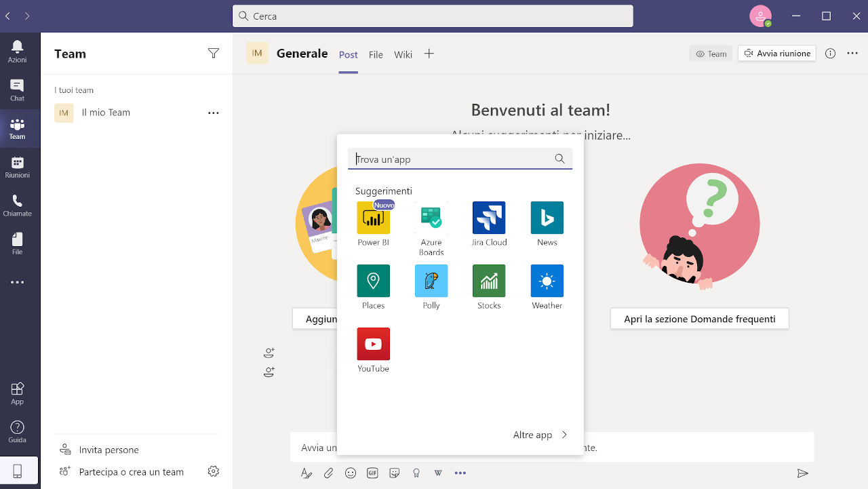Open Riunioni calendar in sidebar
This screenshot has height=489, width=868.
(x=18, y=166)
